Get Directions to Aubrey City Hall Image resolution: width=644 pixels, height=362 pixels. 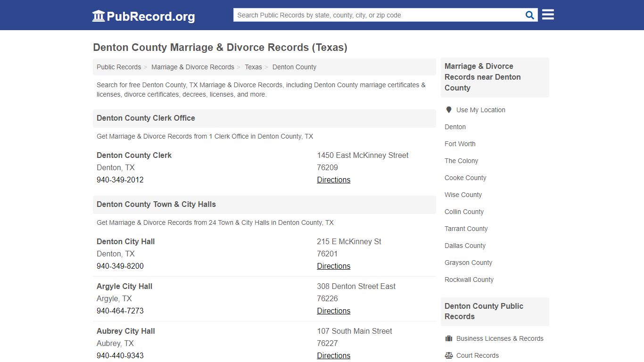[334, 355]
